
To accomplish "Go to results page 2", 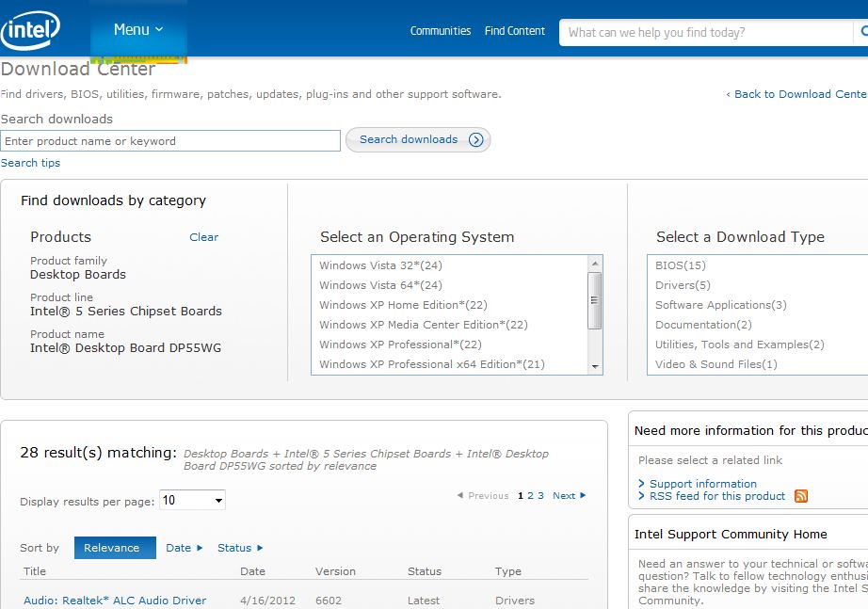I will click(530, 495).
